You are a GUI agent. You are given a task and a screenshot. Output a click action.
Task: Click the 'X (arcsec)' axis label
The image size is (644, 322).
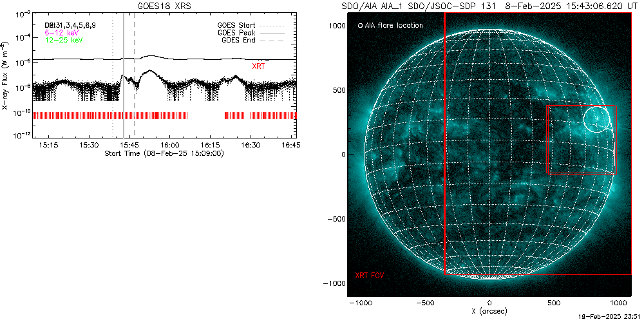point(489,312)
